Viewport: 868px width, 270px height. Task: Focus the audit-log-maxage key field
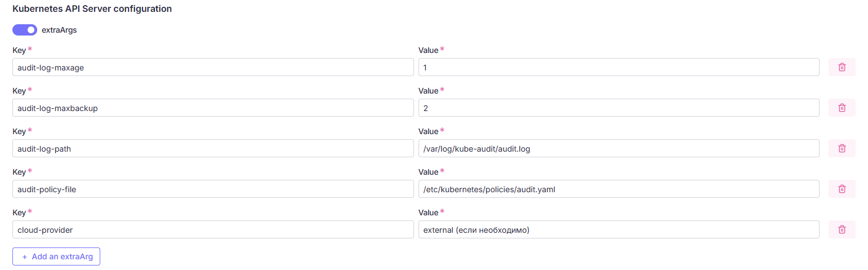coord(213,67)
